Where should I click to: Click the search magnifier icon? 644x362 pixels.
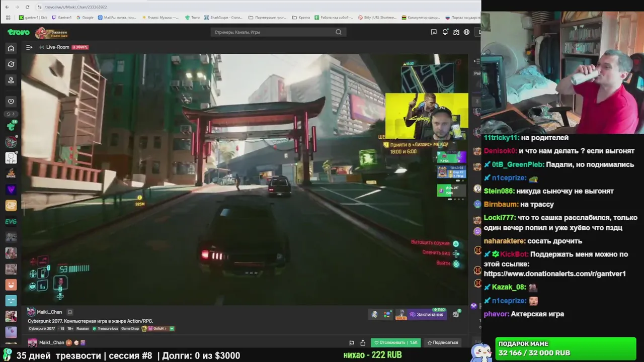[x=339, y=32]
